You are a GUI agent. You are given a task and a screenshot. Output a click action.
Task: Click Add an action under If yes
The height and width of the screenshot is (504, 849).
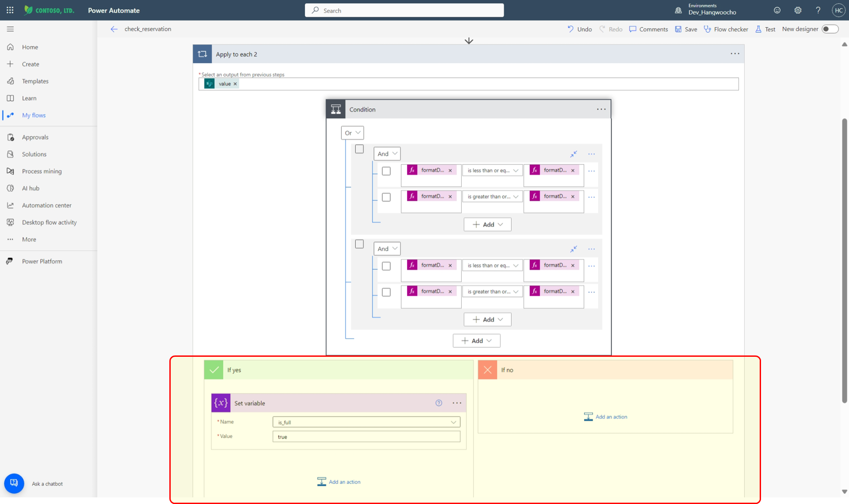[x=339, y=482]
